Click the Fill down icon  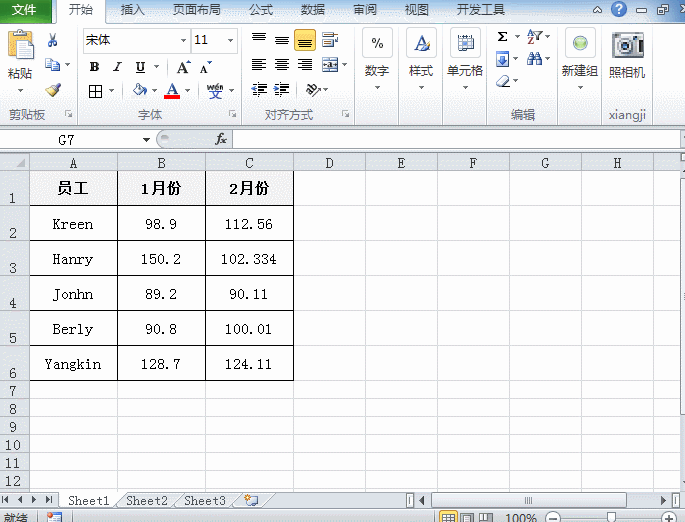(x=502, y=59)
